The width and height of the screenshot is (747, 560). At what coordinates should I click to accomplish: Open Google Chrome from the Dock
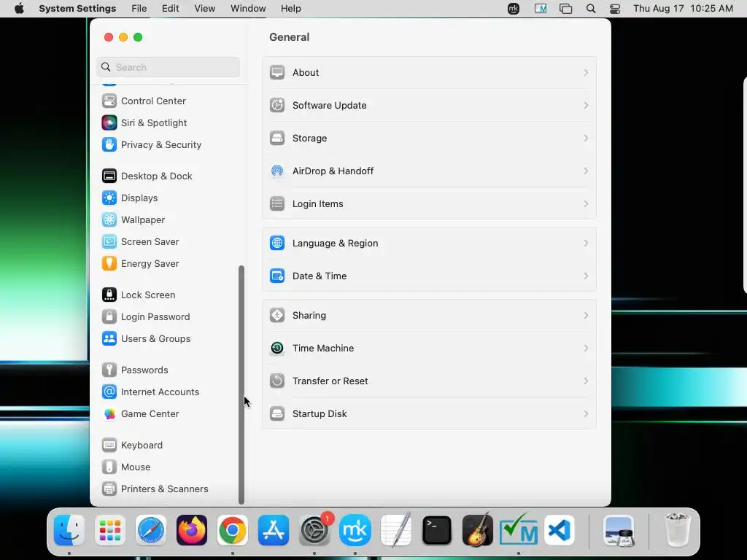233,531
